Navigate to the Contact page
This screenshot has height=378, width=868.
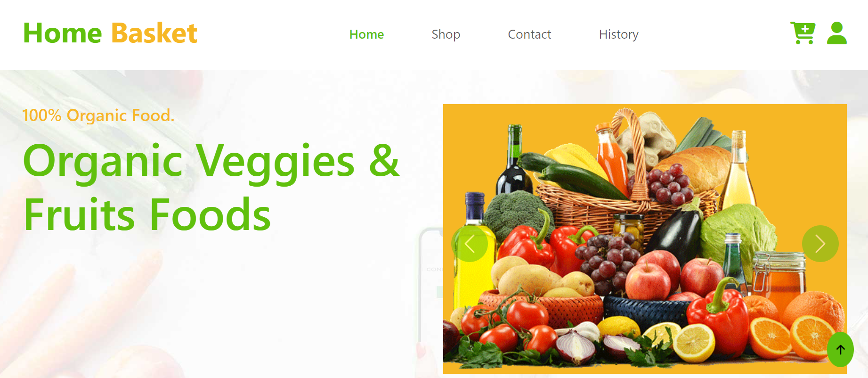[x=529, y=34]
